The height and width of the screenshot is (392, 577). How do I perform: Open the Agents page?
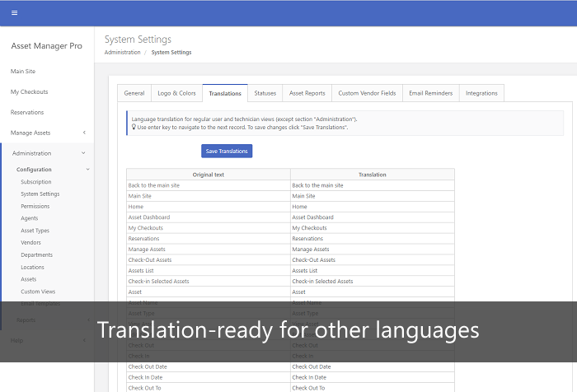pos(30,218)
